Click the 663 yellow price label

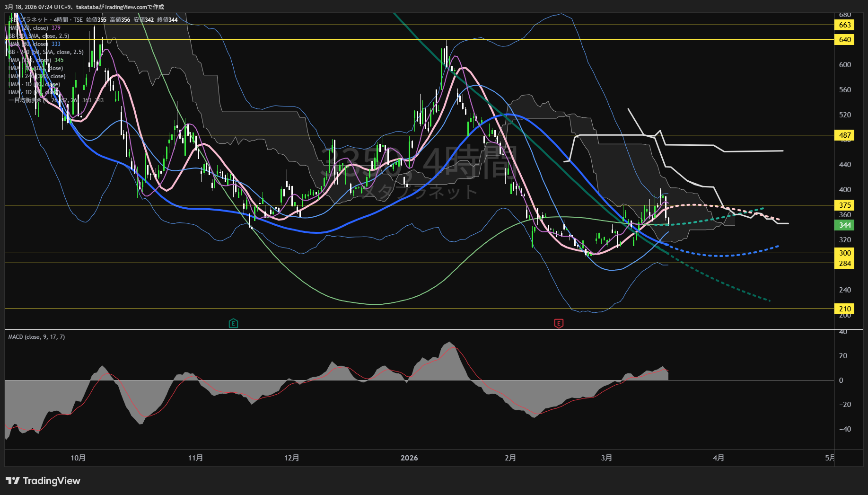click(845, 25)
